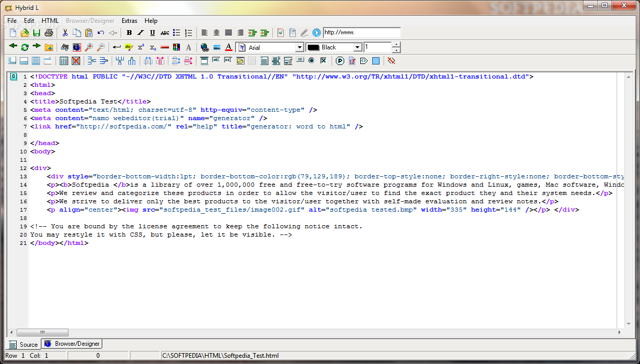Screen dimensions: 640x364
Task: Insert a line break with return arrow icon
Action: pyautogui.click(x=117, y=47)
